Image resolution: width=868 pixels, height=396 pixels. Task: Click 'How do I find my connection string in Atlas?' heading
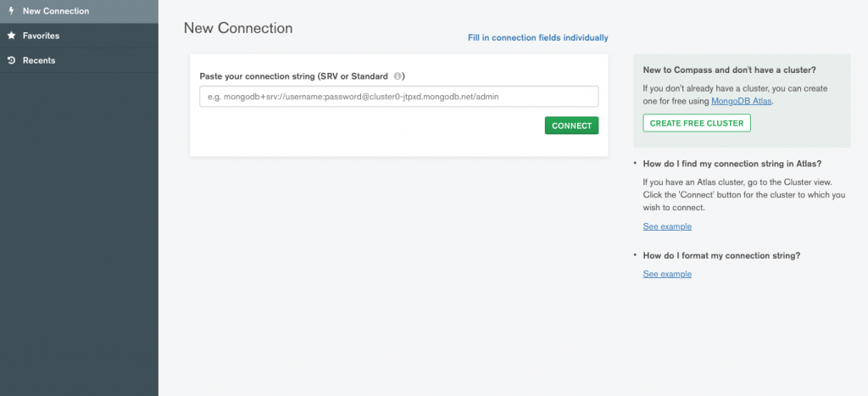point(732,164)
